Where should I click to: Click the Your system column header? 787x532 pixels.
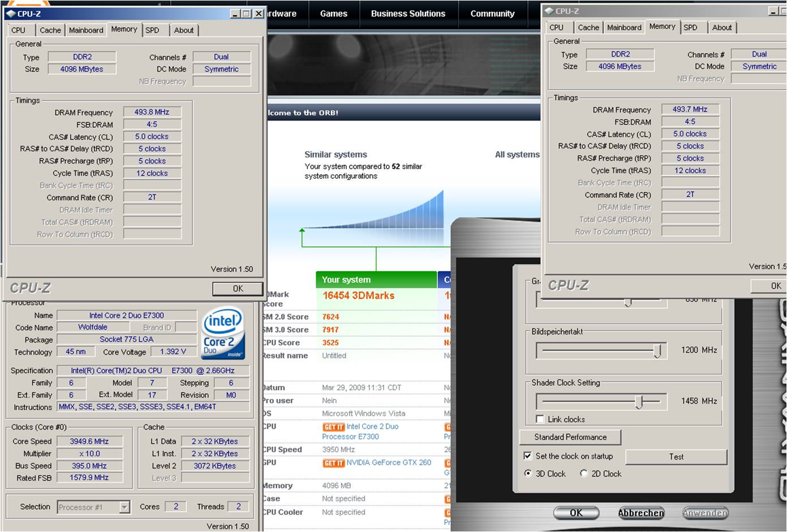[x=376, y=280]
